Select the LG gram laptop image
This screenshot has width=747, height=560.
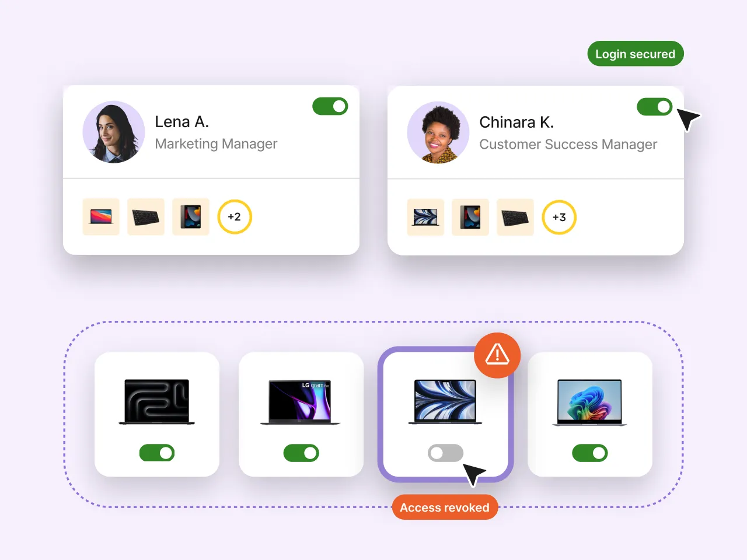point(301,402)
